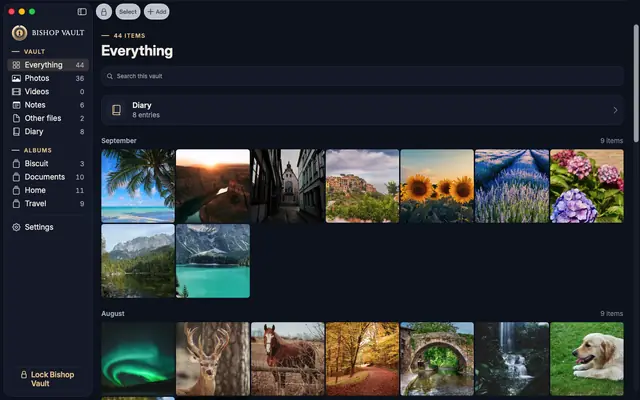
Task: Go to the Videos section
Action: pyautogui.click(x=48, y=92)
